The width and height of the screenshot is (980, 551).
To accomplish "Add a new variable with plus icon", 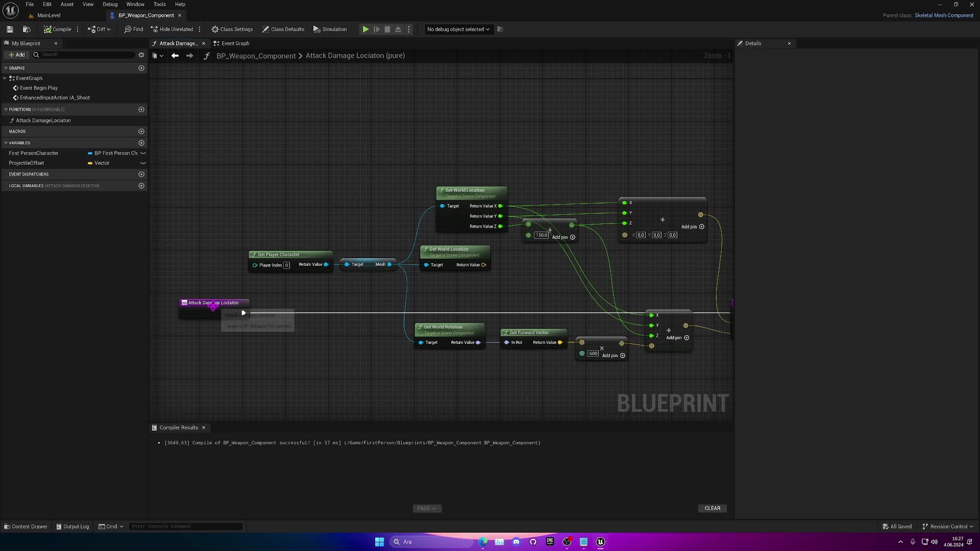I will (x=141, y=143).
